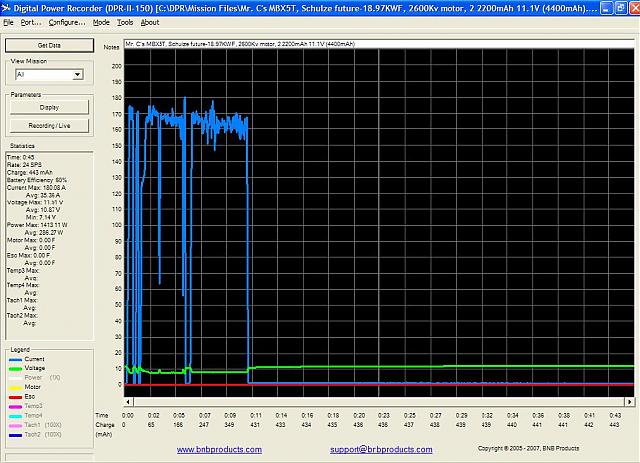Screen dimensions: 640x463
Task: Click the Display parameters button
Action: [x=49, y=107]
